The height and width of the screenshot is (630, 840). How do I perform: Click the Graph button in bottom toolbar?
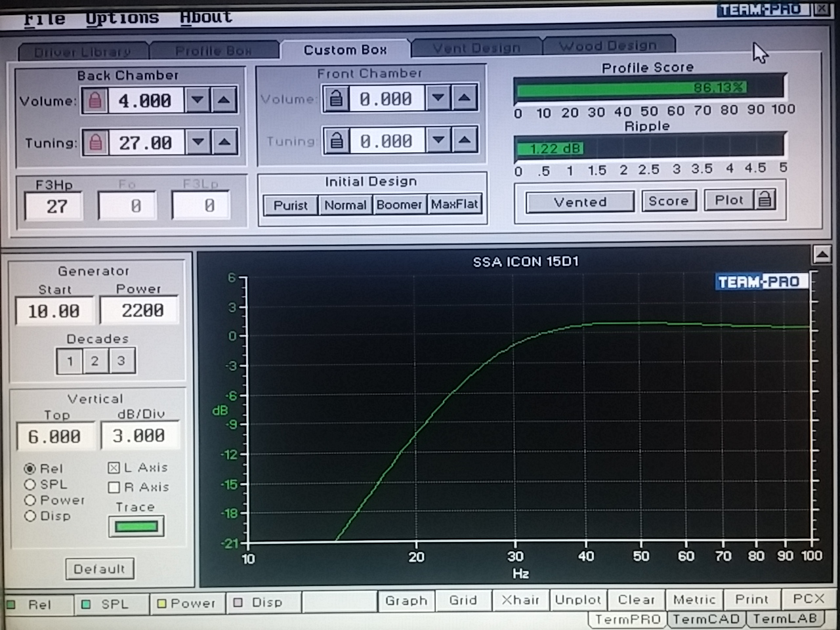tap(406, 600)
